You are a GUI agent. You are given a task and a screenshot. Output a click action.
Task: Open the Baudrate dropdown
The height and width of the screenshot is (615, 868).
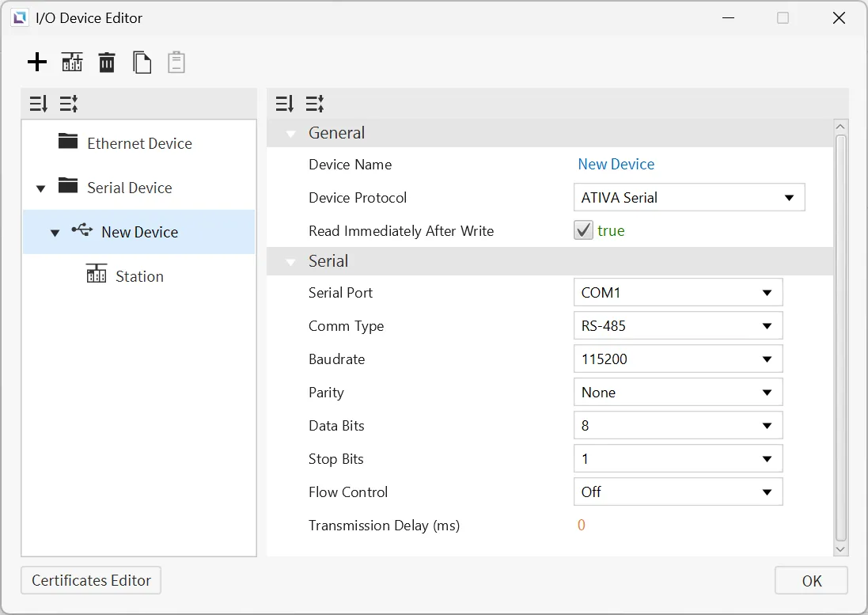click(677, 359)
